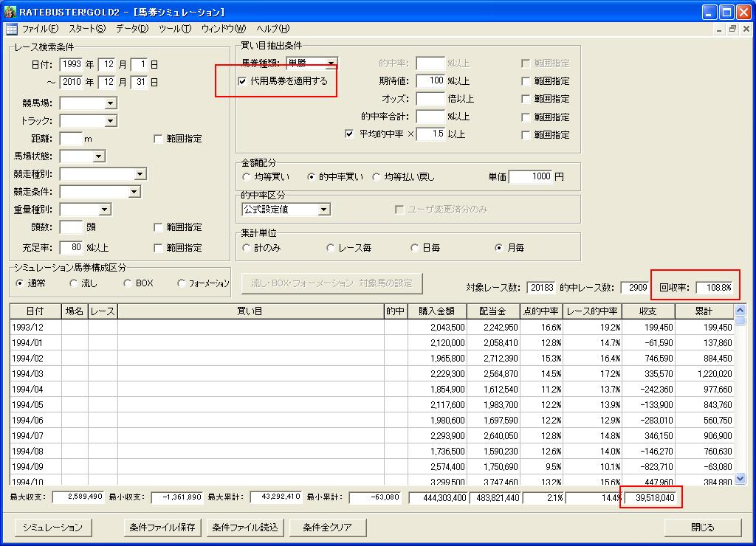Screen dimensions: 756x546
Task: Open the 馬場状態 dropdown
Action: tap(98, 156)
